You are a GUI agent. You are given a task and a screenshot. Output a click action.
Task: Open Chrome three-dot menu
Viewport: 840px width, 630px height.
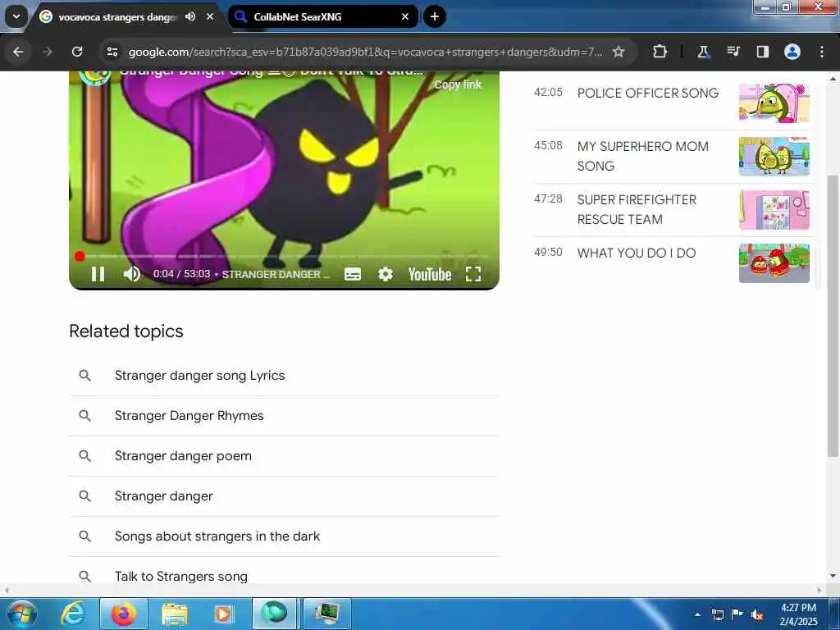coord(822,52)
